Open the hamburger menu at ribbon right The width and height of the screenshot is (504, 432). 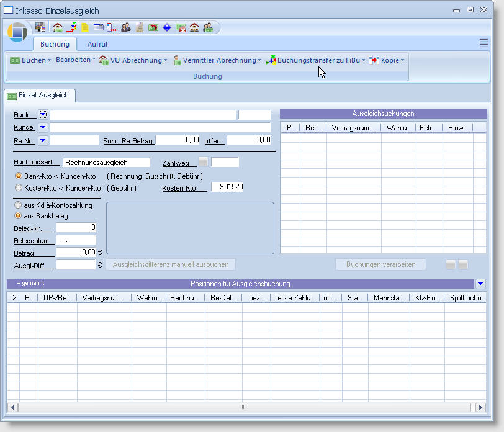click(484, 43)
